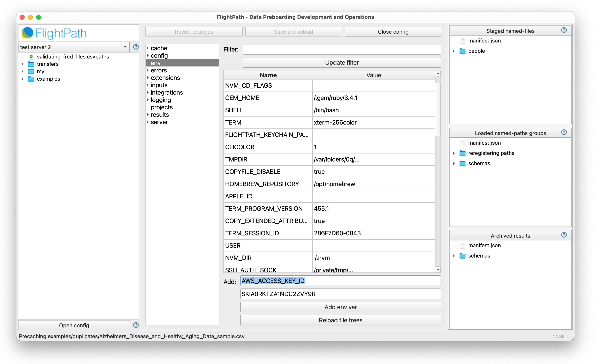This screenshot has height=364, width=594.
Task: Open Loaded named-paths groups help icon
Action: coord(564,132)
